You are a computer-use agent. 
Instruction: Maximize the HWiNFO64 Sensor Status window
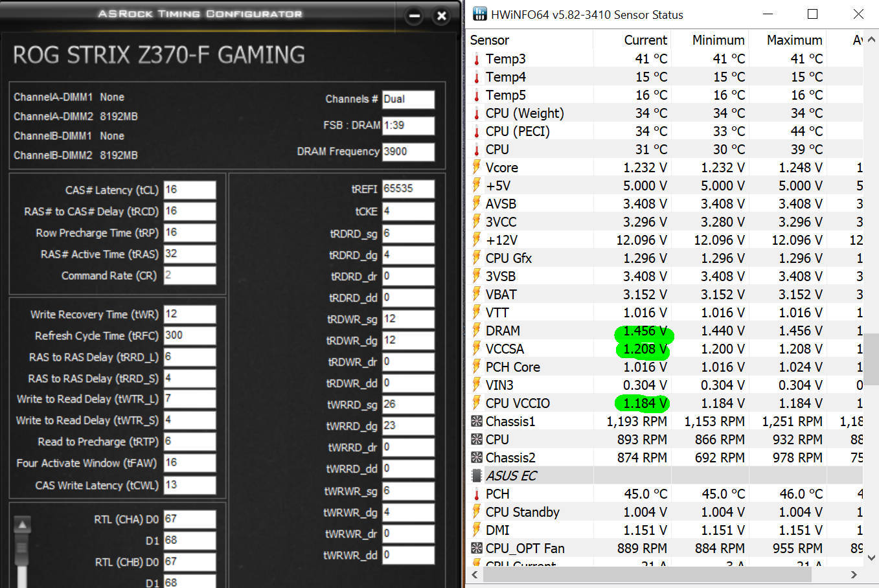tap(813, 14)
